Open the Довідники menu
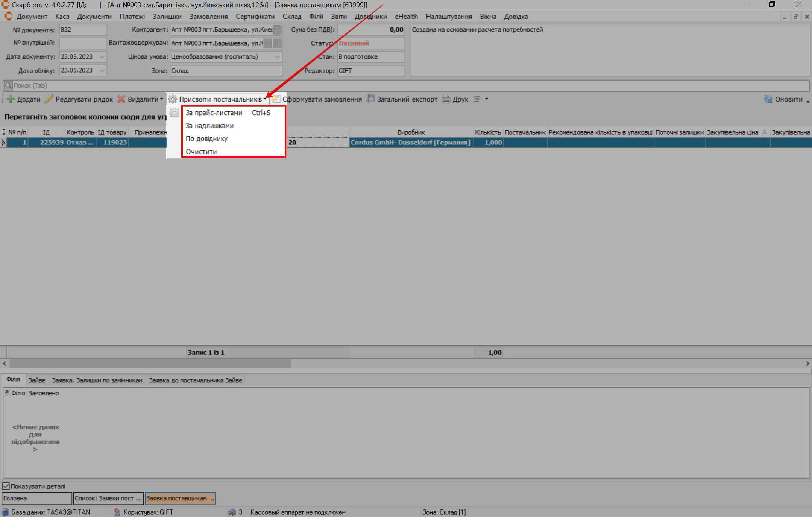The image size is (812, 517). (x=370, y=17)
